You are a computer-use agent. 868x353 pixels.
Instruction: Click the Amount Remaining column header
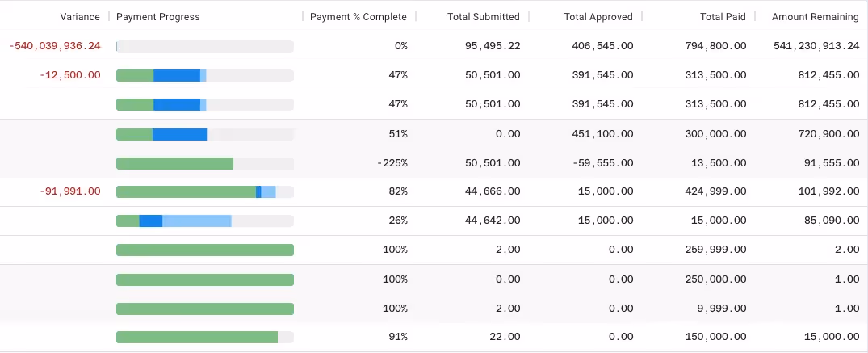point(816,17)
